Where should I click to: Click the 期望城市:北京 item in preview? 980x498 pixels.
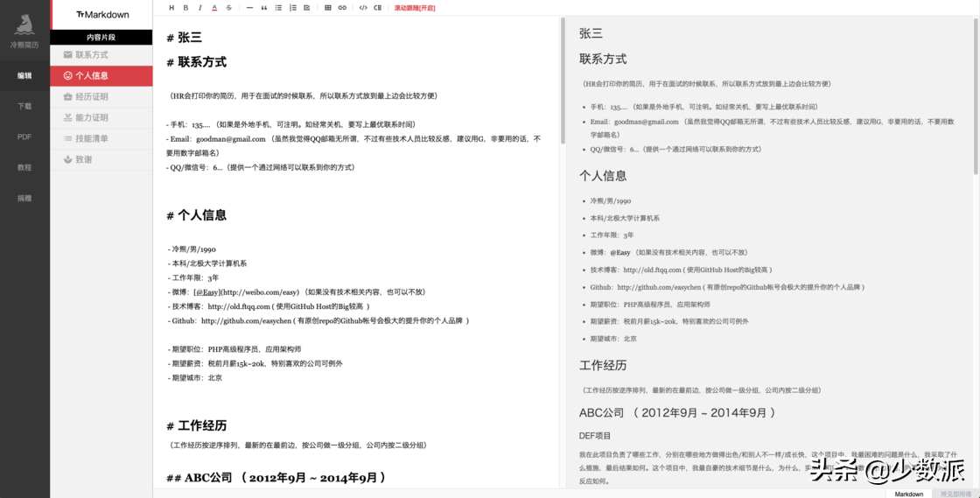pyautogui.click(x=612, y=339)
